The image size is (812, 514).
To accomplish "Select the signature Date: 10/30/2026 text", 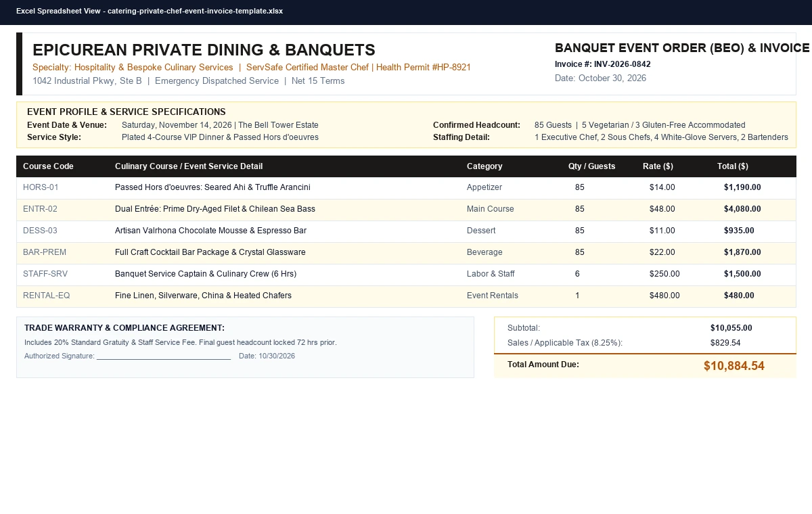I will coord(267,356).
